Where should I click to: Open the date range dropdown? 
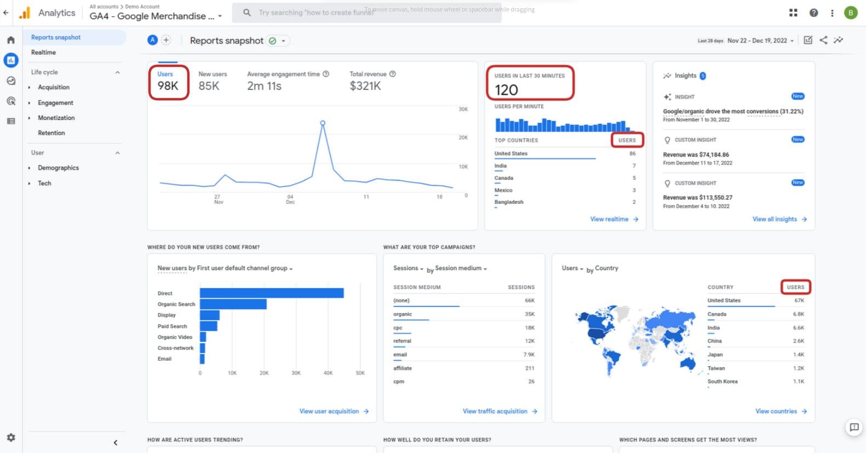760,41
